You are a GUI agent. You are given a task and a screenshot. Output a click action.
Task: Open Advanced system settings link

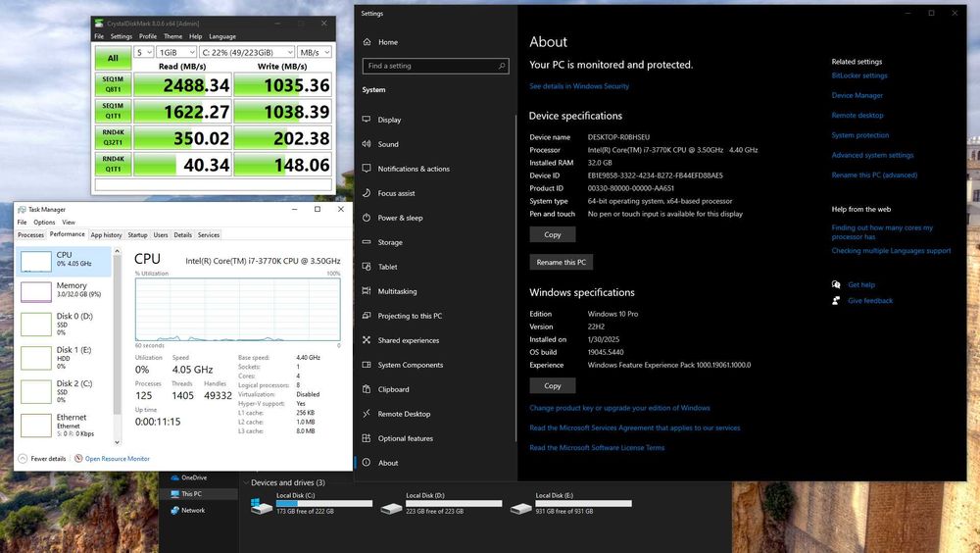point(872,155)
